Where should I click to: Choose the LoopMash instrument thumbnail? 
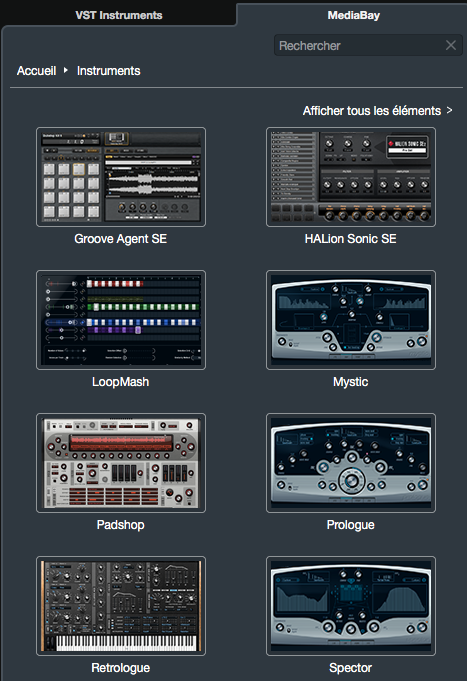(x=121, y=320)
